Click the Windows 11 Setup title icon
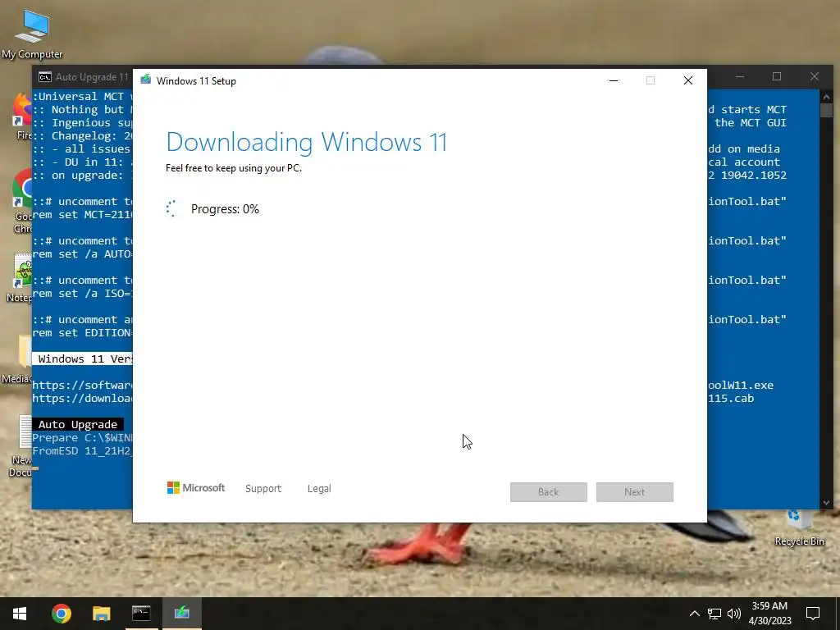 146,80
